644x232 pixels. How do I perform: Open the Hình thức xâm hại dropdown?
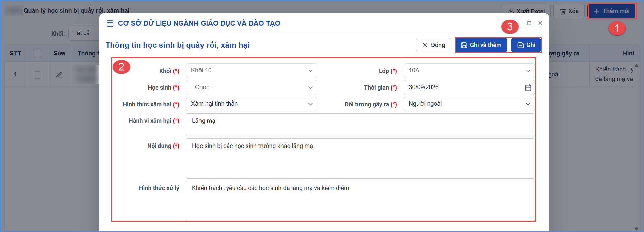pos(251,104)
